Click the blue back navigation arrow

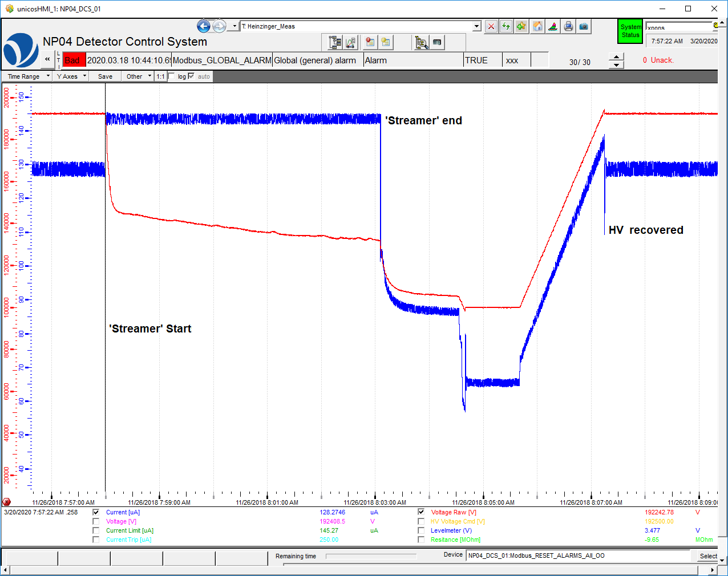pos(204,26)
